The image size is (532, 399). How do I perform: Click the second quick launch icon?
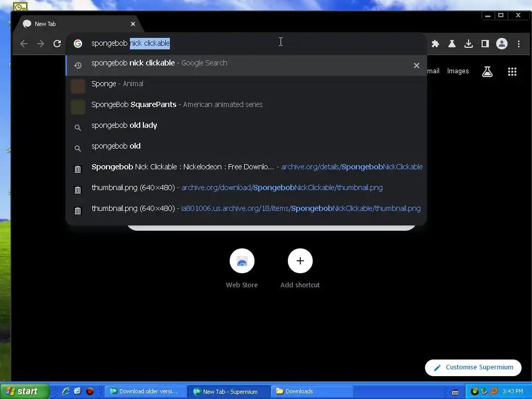[78, 391]
